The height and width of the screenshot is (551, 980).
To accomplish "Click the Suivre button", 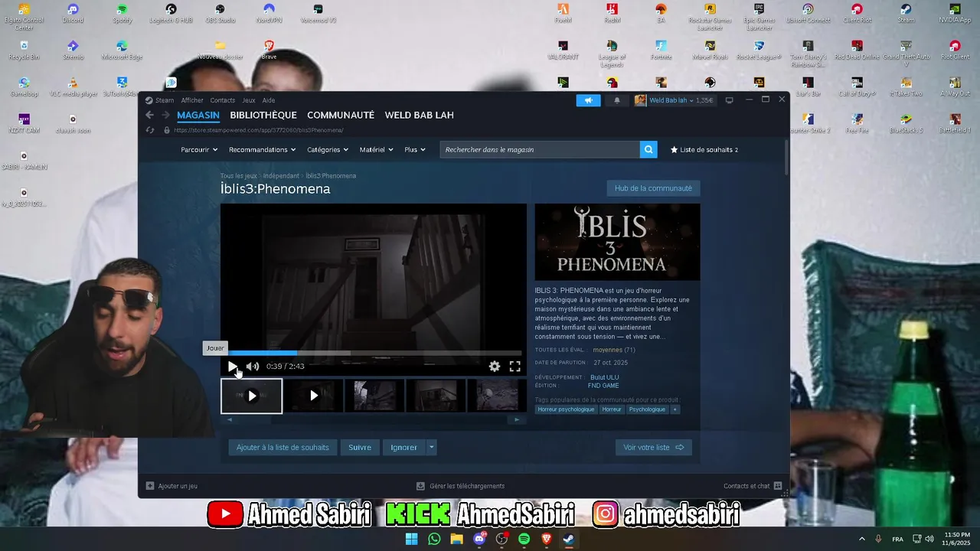I will coord(360,448).
